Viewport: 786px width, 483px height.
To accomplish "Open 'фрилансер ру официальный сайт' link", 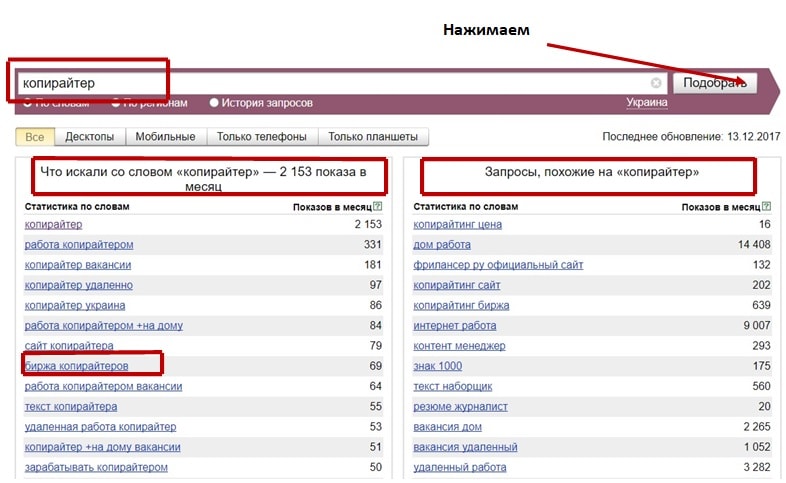I will pyautogui.click(x=498, y=265).
